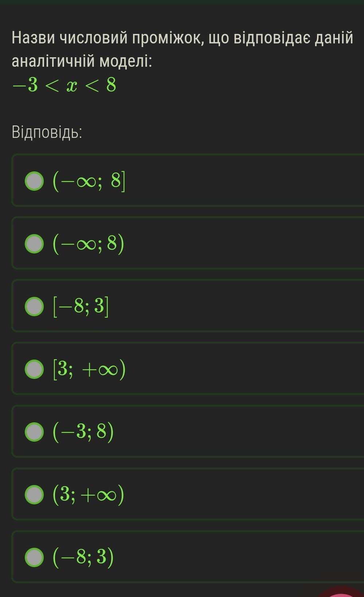Click the answer text (−8; 3)
This screenshot has height=597, width=364.
pyautogui.click(x=83, y=558)
